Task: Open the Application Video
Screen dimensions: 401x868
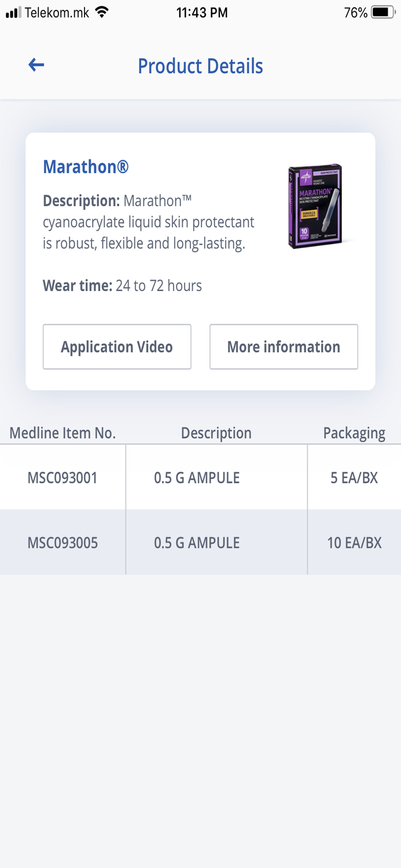Action: coord(116,347)
